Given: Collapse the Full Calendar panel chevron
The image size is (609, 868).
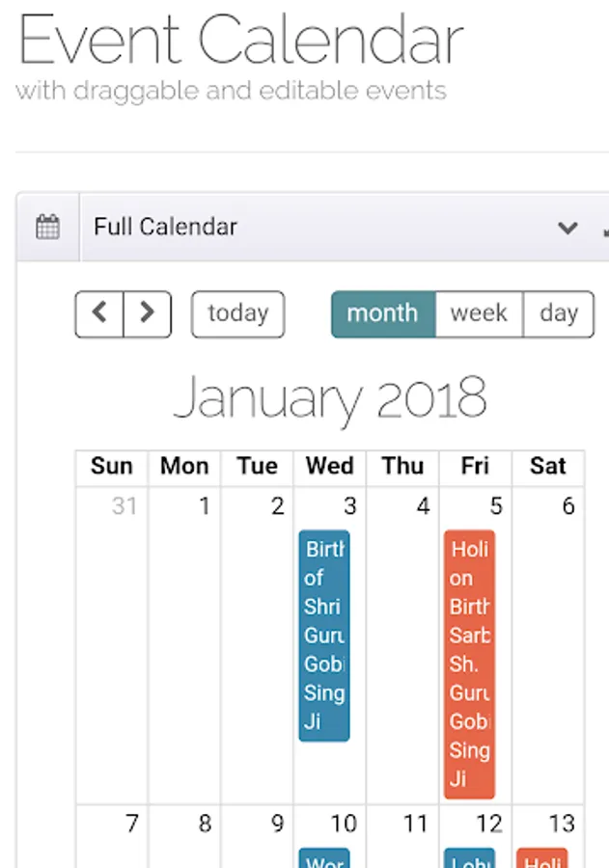Looking at the screenshot, I should (567, 229).
